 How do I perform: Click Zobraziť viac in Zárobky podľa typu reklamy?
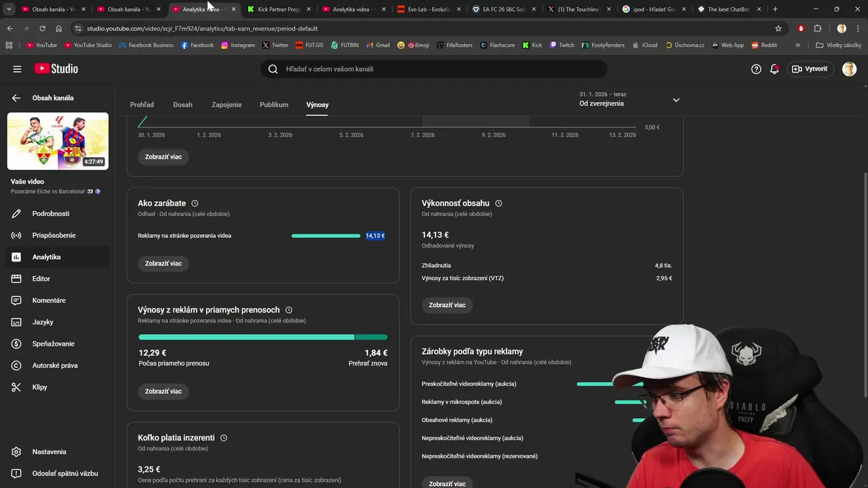pos(447,483)
